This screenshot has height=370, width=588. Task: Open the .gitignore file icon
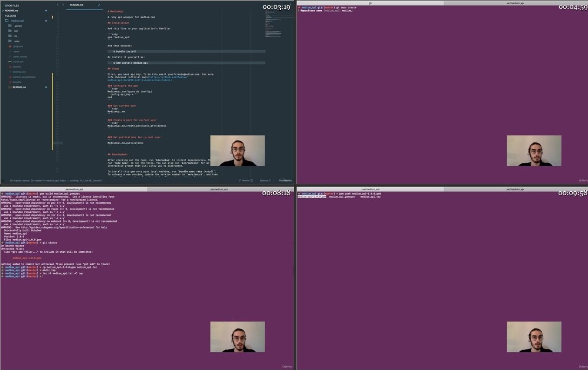point(10,46)
